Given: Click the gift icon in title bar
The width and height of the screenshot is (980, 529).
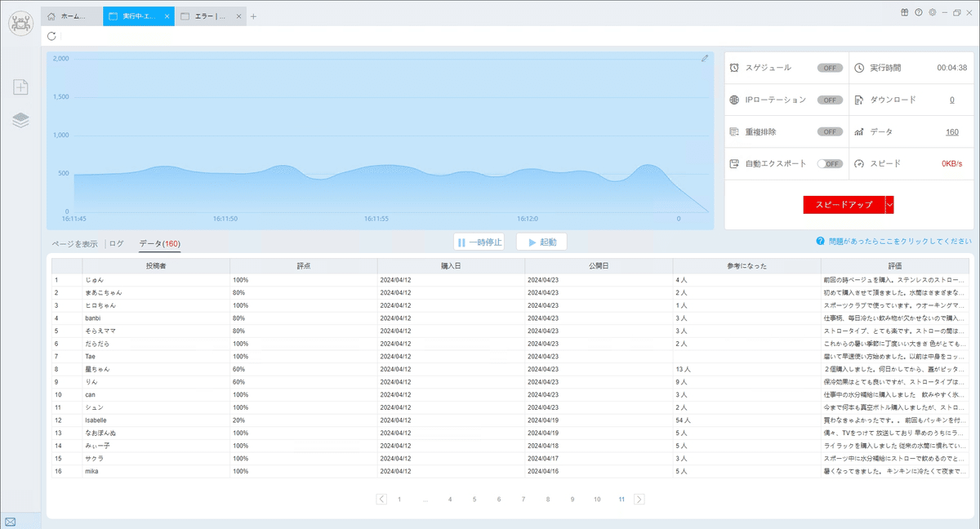Looking at the screenshot, I should tap(904, 12).
